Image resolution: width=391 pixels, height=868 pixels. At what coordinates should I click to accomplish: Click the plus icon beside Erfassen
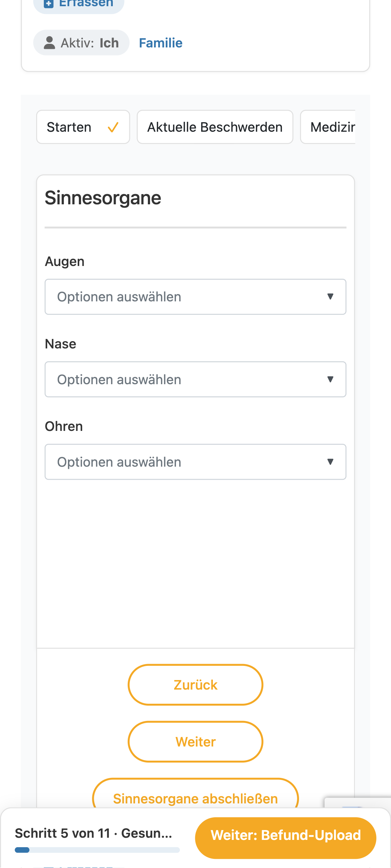(x=49, y=4)
